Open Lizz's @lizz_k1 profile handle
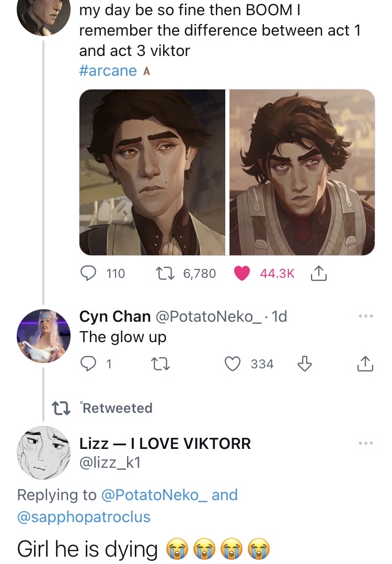 tap(110, 462)
